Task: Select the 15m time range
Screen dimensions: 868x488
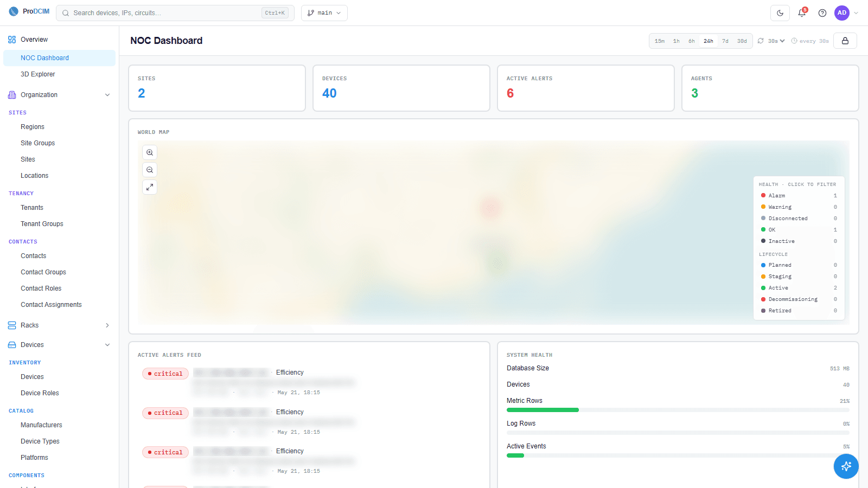Action: pos(660,41)
